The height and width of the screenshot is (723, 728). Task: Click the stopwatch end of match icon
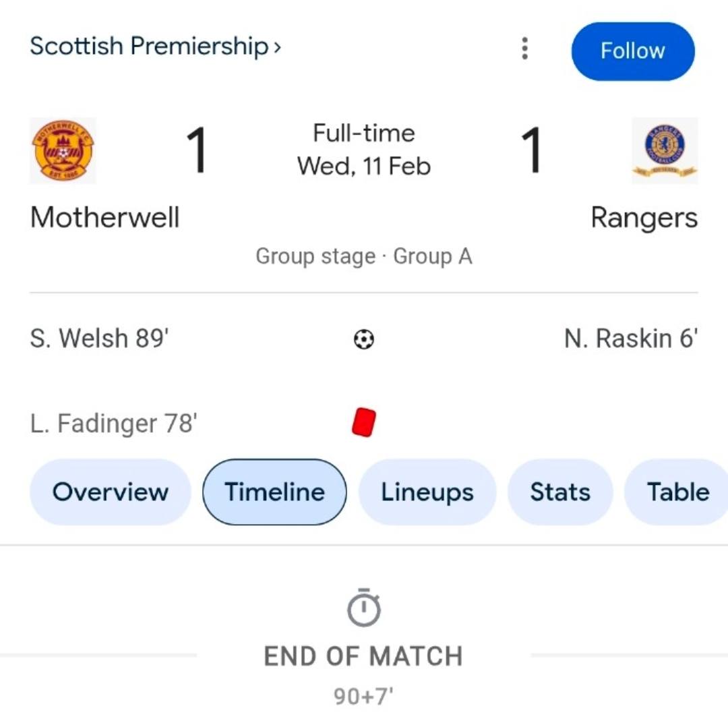(364, 608)
